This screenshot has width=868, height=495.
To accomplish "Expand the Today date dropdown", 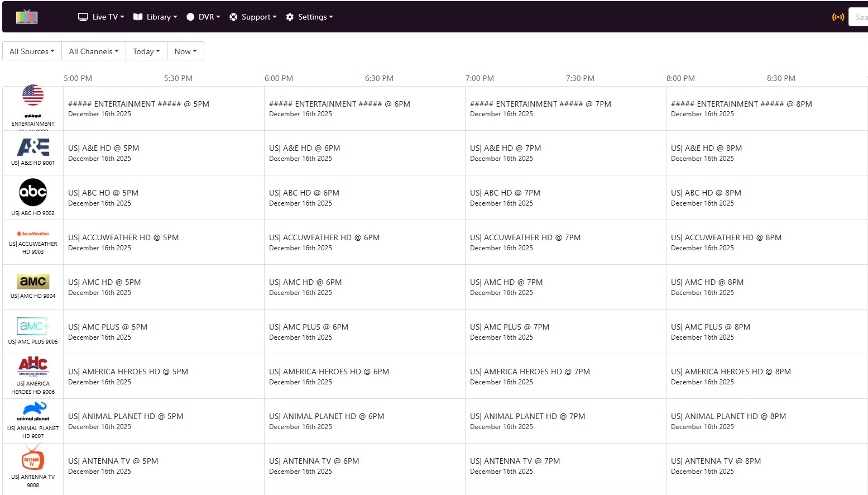I will tap(146, 51).
